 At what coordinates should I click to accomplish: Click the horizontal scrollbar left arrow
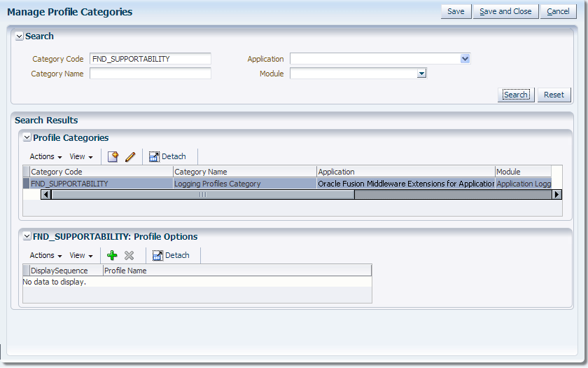click(46, 195)
